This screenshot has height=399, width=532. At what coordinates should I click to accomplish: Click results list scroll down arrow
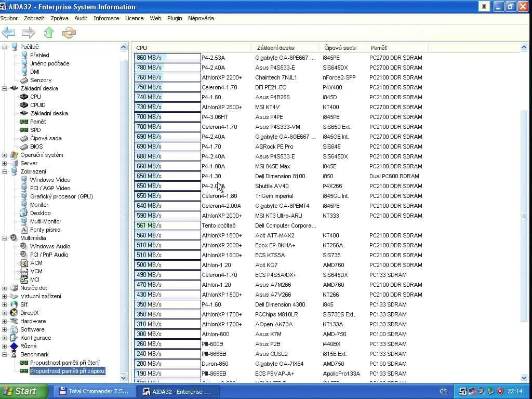coord(524,378)
